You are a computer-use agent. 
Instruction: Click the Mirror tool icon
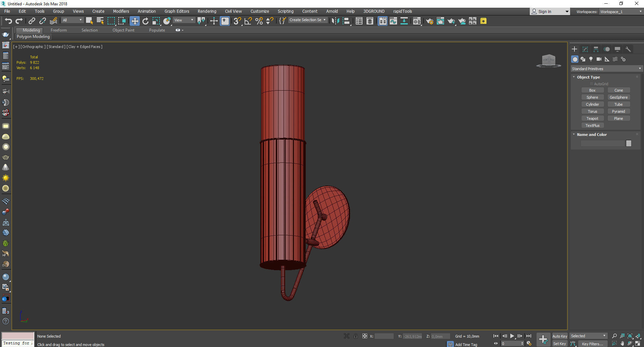click(335, 21)
